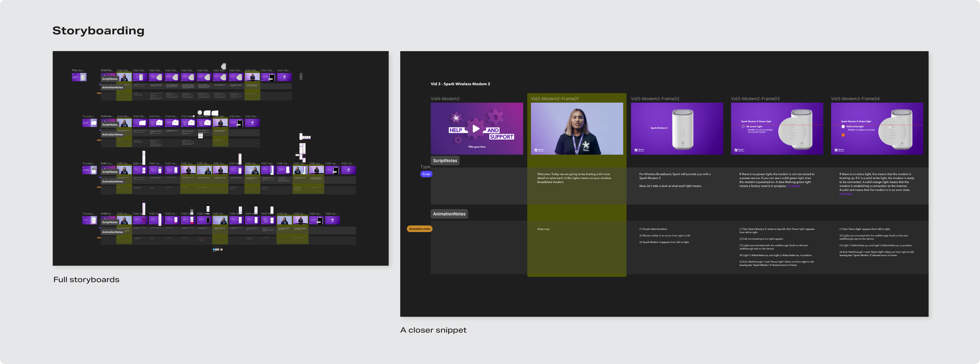The image size is (980, 364).
Task: Select the Vid3-Modem2-Frame01 presenter thumbnail
Action: [x=577, y=129]
